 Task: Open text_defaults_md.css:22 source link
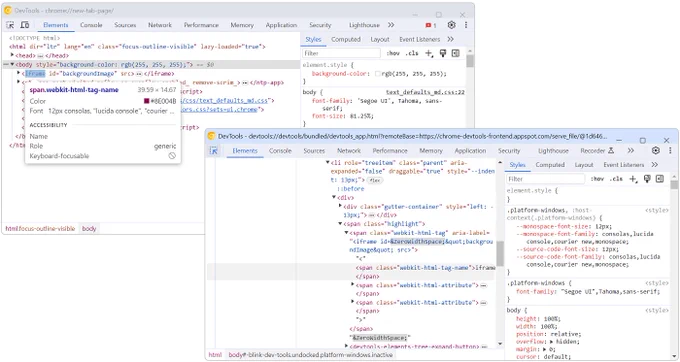point(425,92)
